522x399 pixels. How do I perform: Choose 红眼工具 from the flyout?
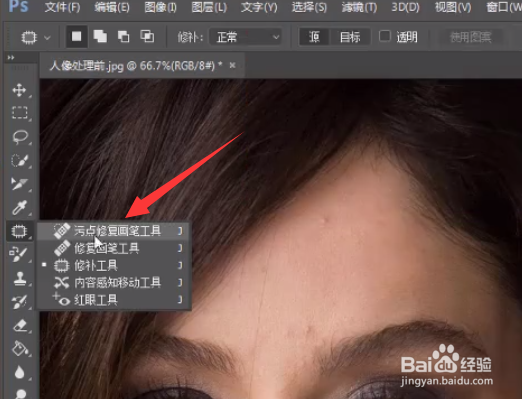click(113, 300)
